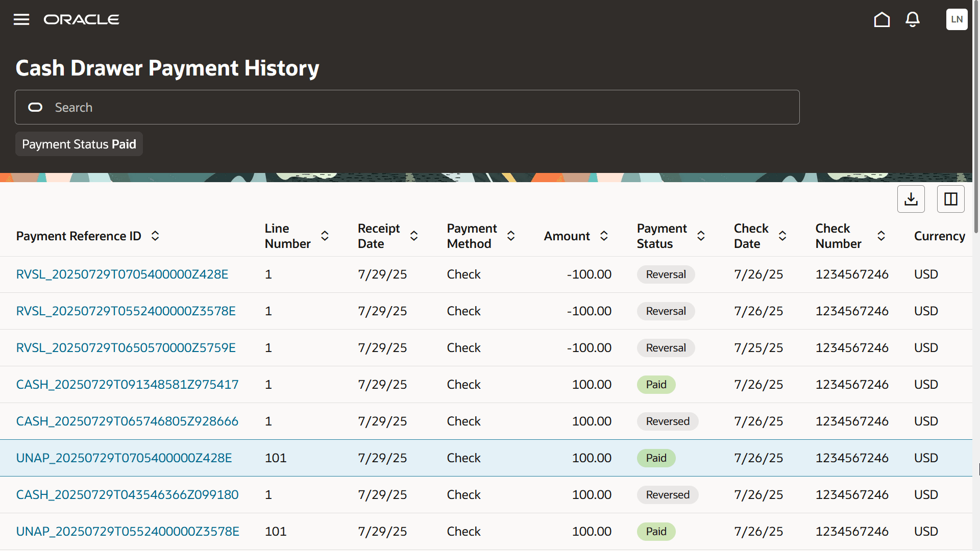Open link CASH_20250729T091348581Z975417
The height and width of the screenshot is (551, 980).
click(x=127, y=384)
